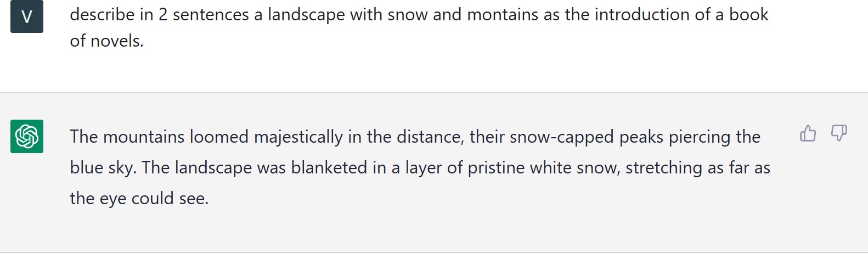Click the thumbs up icon on the response
Screen dimensions: 868x253
pyautogui.click(x=808, y=133)
